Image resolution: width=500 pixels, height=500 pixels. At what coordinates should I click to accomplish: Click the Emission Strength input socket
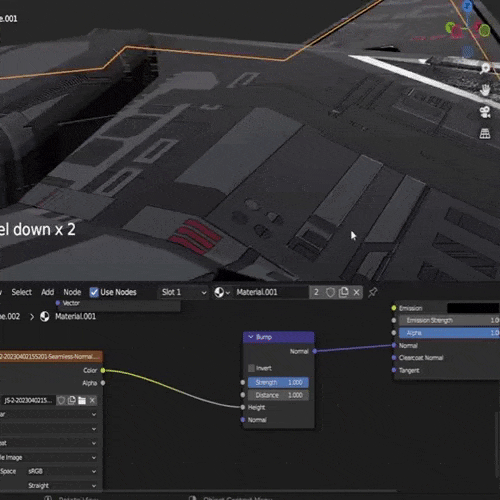point(394,320)
